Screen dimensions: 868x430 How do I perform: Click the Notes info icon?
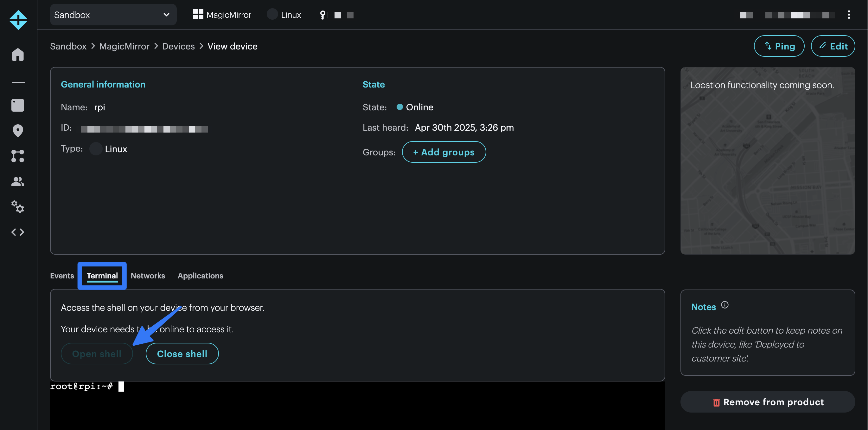724,305
